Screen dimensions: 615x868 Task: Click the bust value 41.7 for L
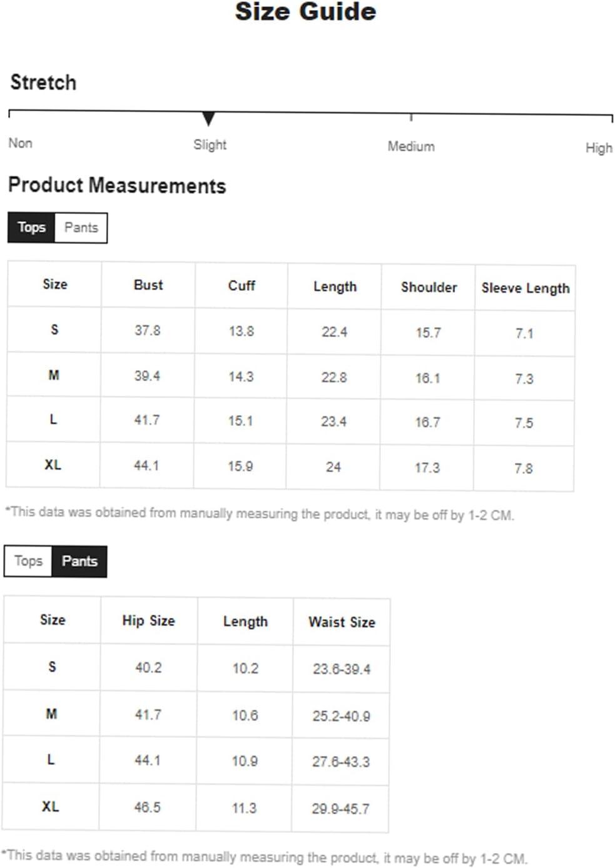(147, 420)
